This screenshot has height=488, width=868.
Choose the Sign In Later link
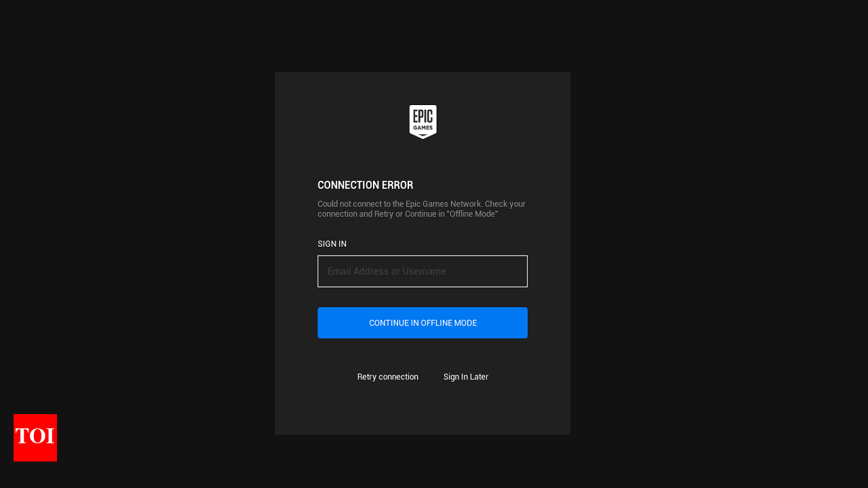465,377
